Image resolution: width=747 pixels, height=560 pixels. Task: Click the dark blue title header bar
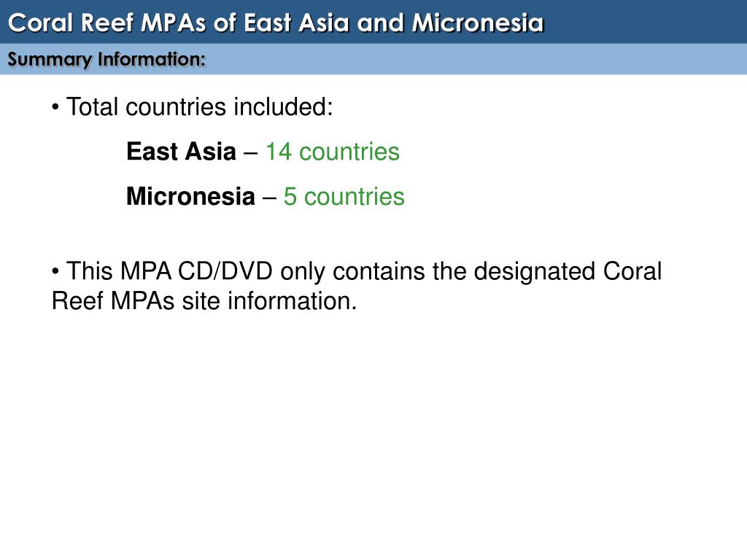(373, 22)
